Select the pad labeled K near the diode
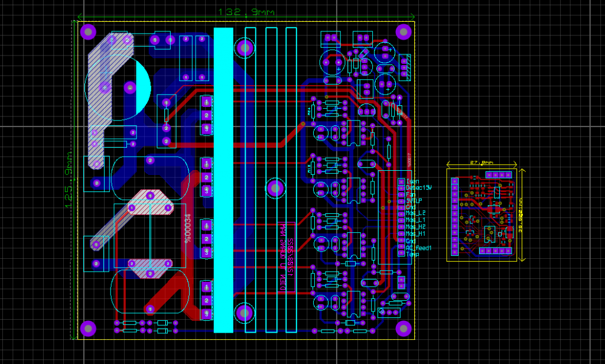Viewport: 605px width, 364px height. click(x=400, y=123)
